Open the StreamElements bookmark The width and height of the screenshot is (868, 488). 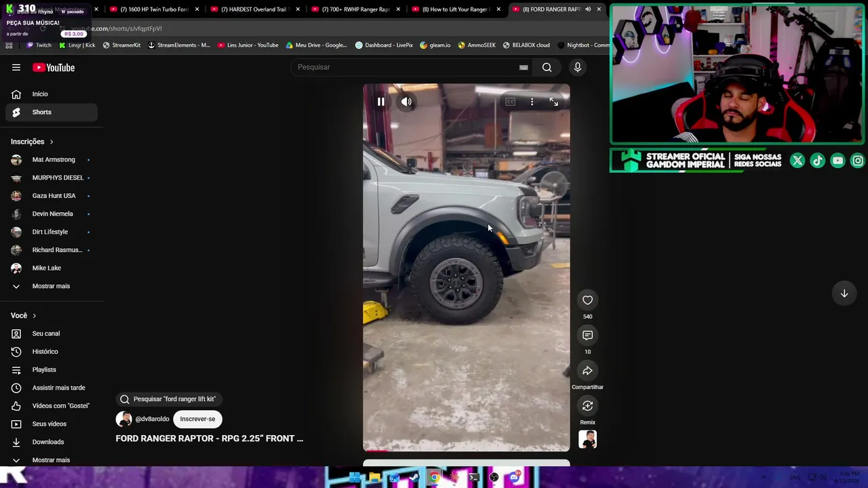point(179,45)
